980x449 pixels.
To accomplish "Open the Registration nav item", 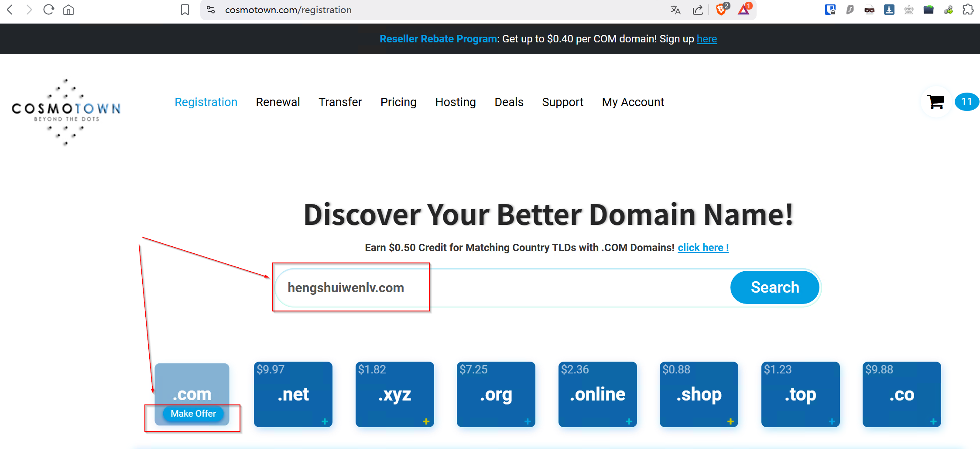I will pos(206,102).
